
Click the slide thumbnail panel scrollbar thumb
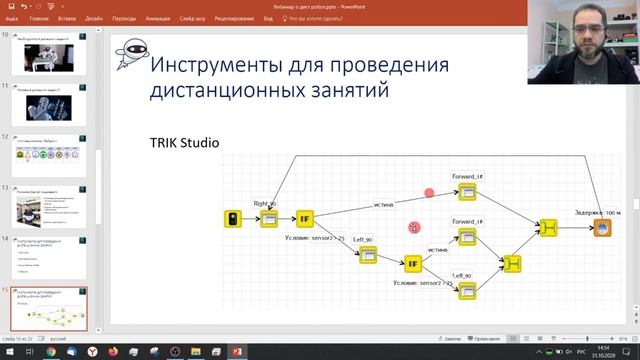click(98, 187)
